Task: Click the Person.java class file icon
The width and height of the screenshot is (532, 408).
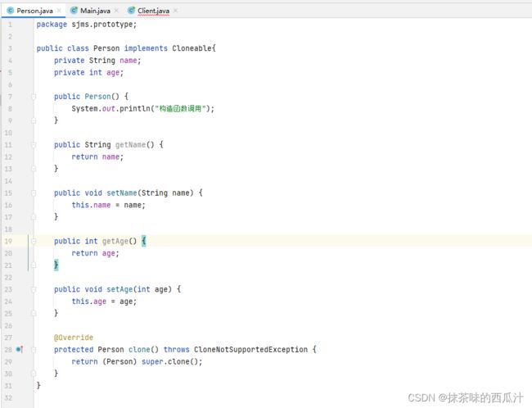Action: coord(10,11)
